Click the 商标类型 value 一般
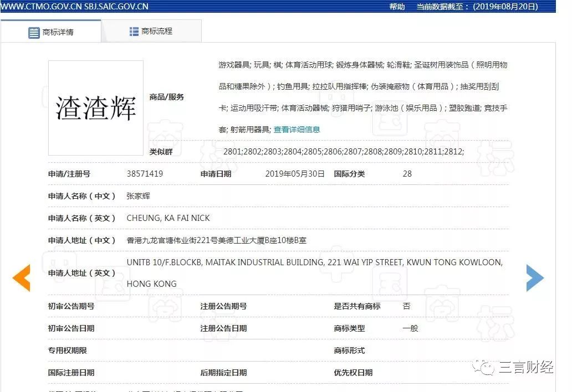This screenshot has height=392, width=572. point(411,328)
